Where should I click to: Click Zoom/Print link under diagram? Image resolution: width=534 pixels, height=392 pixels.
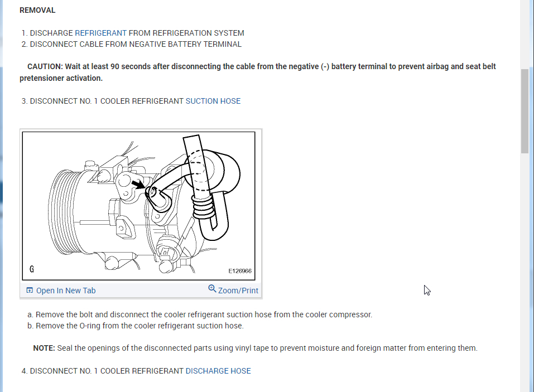(238, 291)
